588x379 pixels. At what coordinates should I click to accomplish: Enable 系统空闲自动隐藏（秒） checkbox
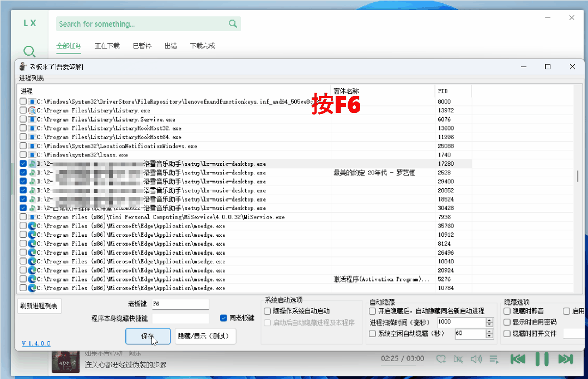pos(372,334)
